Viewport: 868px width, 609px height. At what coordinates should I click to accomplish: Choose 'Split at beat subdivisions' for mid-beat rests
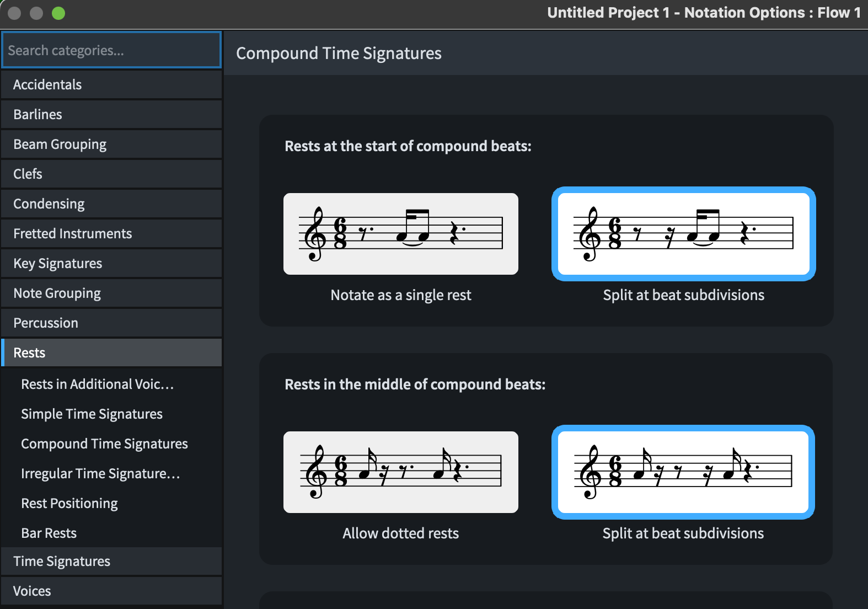[x=683, y=472]
